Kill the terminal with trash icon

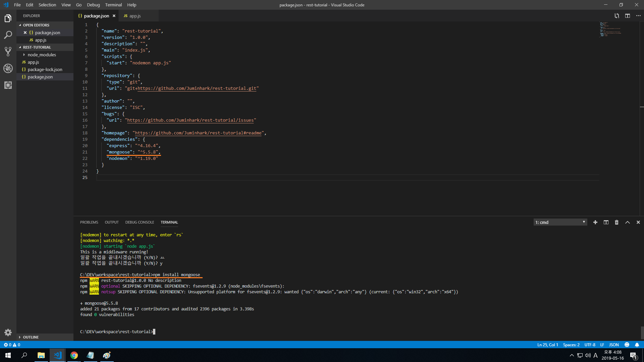(616, 222)
